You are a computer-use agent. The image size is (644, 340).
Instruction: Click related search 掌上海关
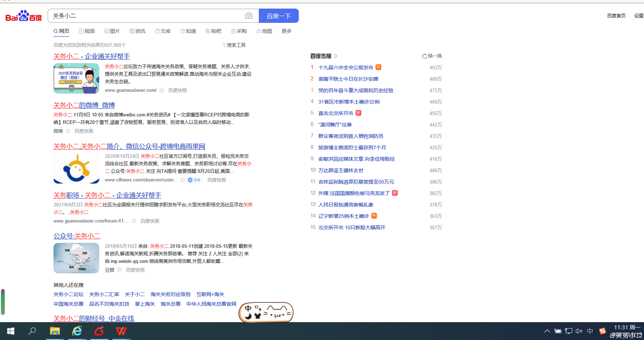(145, 304)
